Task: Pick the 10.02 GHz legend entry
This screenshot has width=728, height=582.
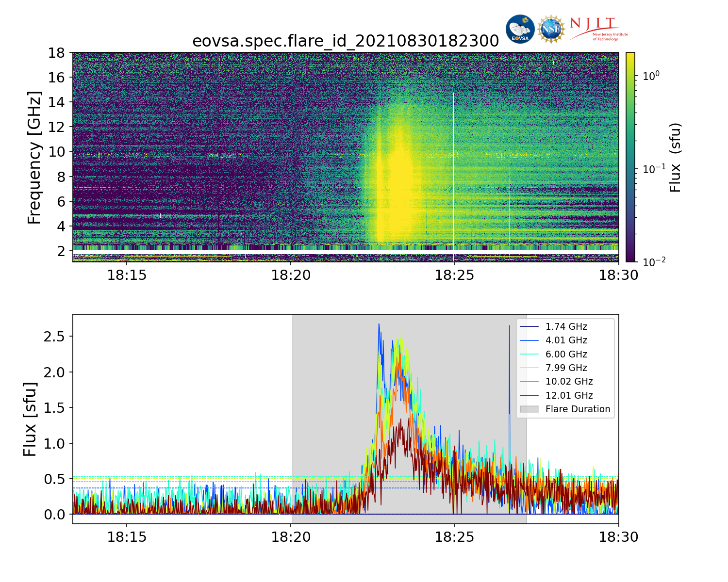Action: coord(569,382)
